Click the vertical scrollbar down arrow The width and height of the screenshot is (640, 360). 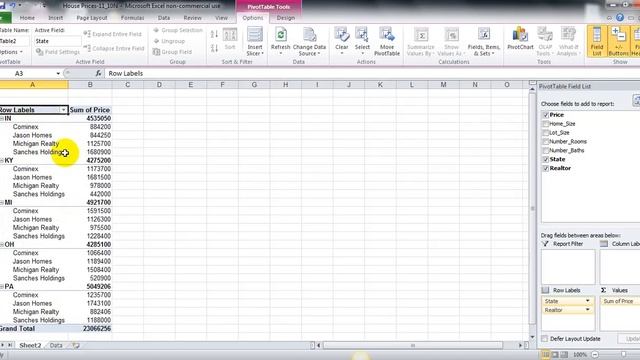click(532, 337)
